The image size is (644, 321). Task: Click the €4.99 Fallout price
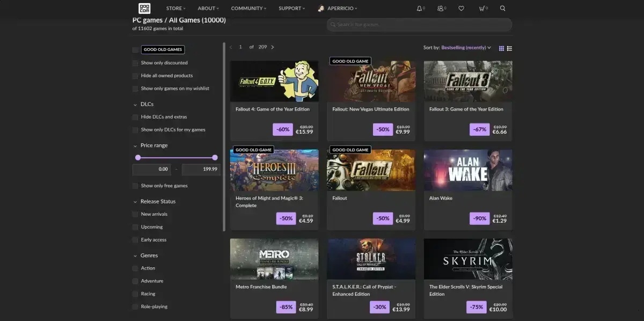(x=403, y=221)
